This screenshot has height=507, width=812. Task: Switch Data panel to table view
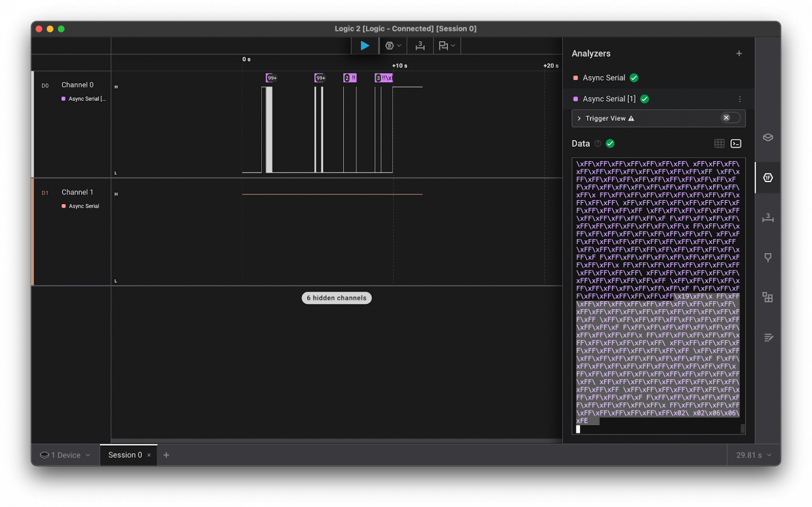(x=719, y=144)
